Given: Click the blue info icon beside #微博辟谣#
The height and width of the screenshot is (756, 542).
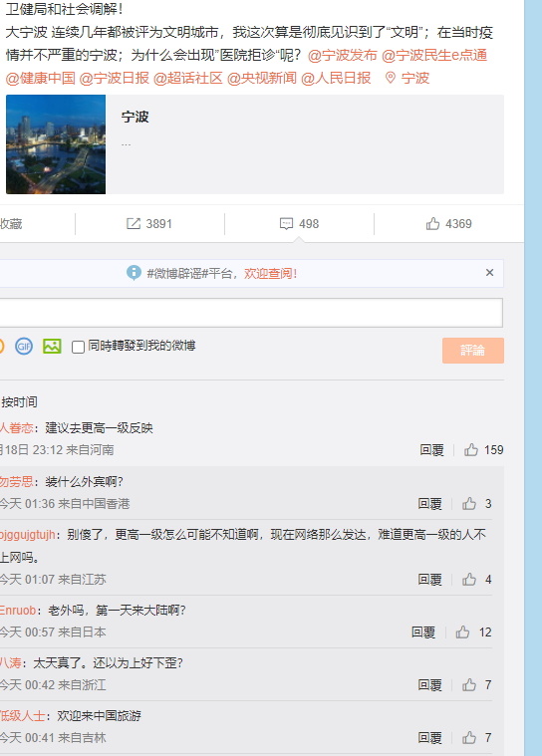Looking at the screenshot, I should (x=134, y=273).
